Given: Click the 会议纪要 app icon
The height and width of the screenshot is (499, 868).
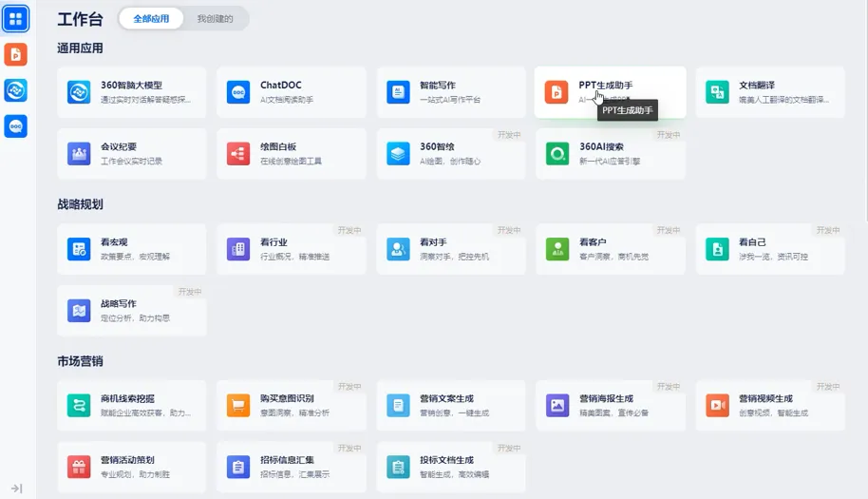Looking at the screenshot, I should (79, 153).
